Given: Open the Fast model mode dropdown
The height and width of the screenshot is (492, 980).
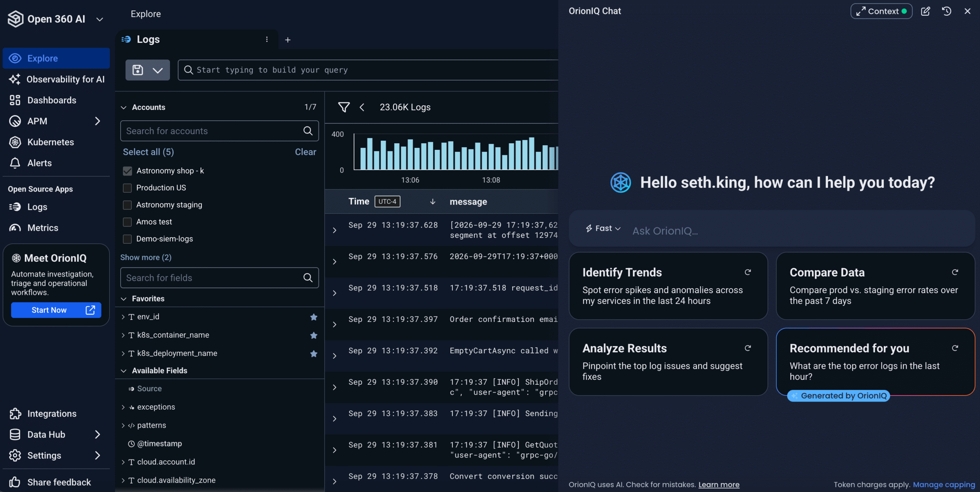Looking at the screenshot, I should [x=603, y=228].
